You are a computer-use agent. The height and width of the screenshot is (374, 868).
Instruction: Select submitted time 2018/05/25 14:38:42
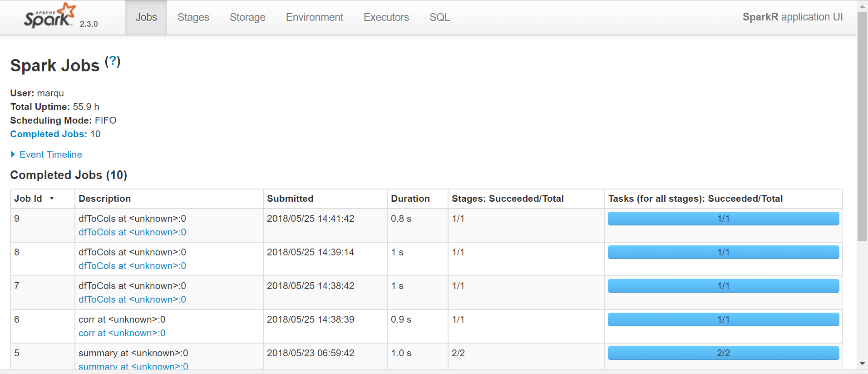[x=311, y=286]
